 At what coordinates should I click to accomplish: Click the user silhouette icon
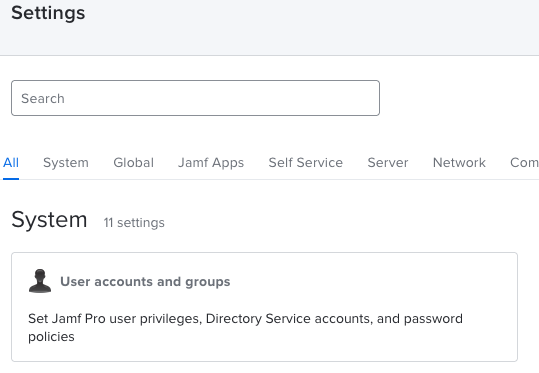(x=40, y=281)
